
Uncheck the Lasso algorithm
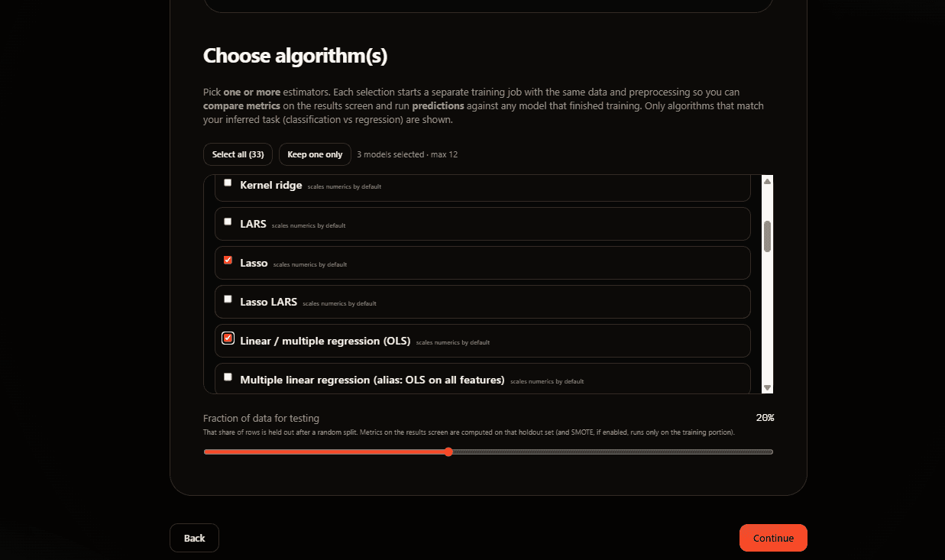[x=228, y=261]
